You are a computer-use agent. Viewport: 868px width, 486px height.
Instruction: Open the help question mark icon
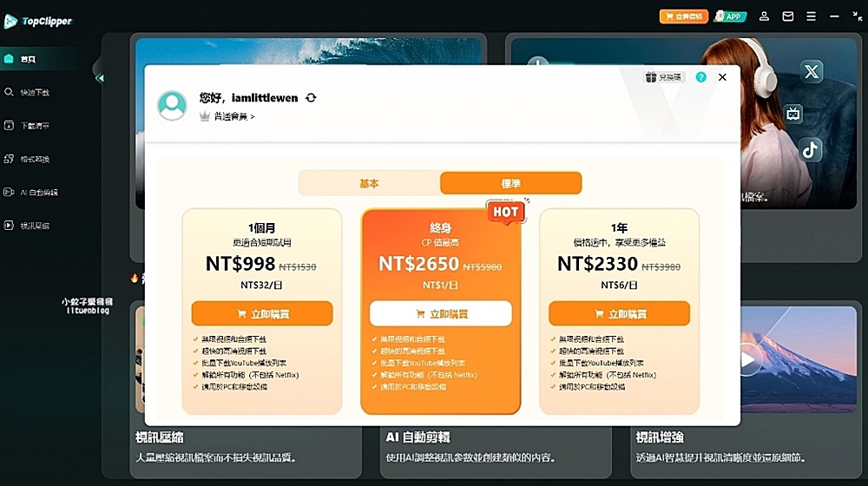coord(700,77)
